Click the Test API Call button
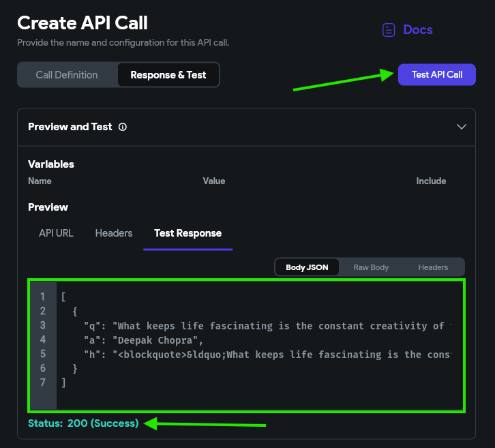Viewport: 495px width, 448px height. 437,74
